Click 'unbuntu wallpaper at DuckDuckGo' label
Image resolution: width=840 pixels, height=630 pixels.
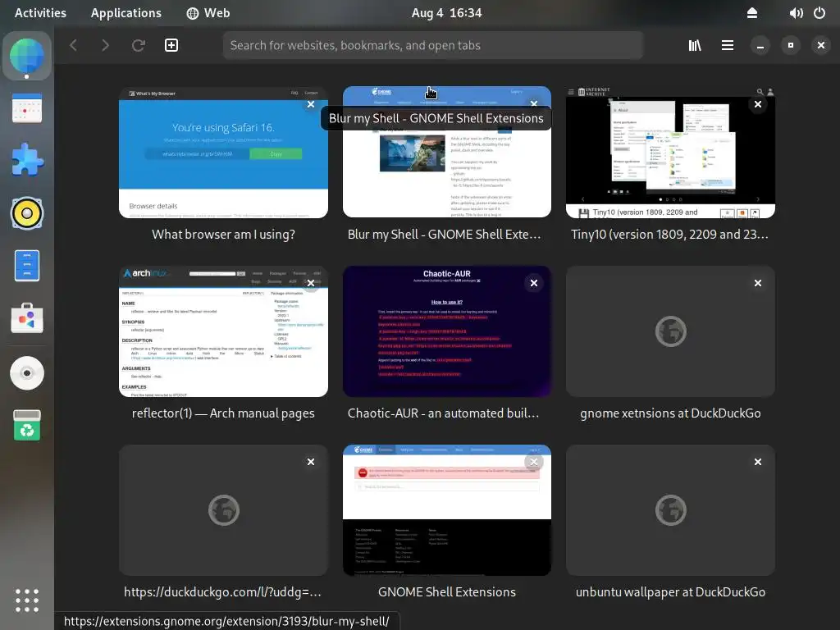(670, 592)
